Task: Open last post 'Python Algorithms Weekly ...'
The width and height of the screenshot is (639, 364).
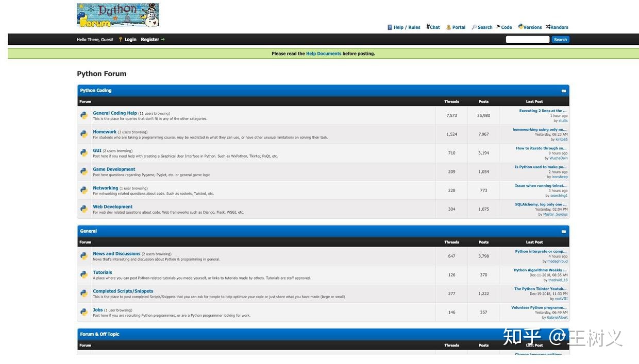Action: 540,270
